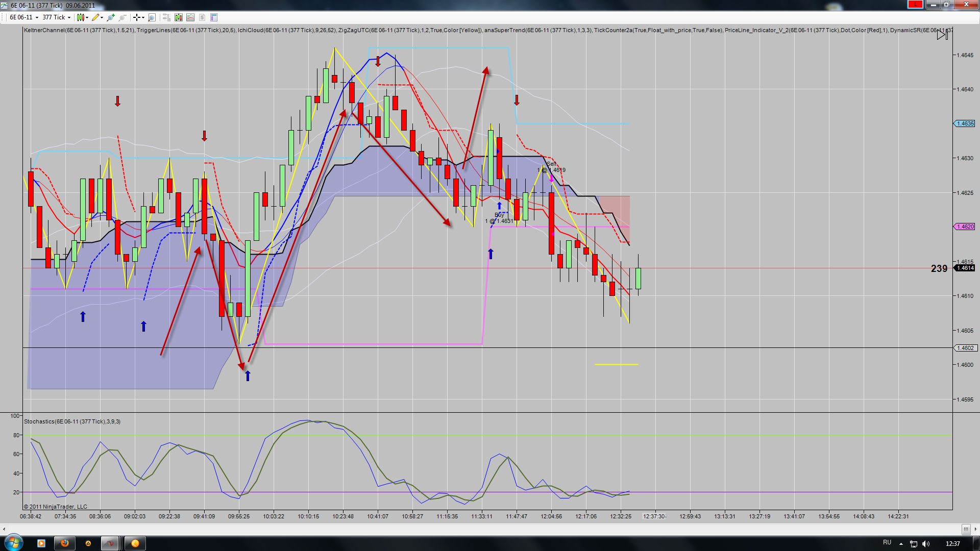
Task: Open the volume speaker tray icon
Action: pos(926,544)
